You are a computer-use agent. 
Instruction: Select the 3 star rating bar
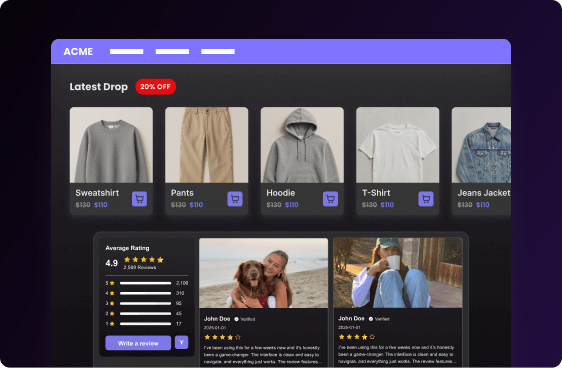pos(145,304)
